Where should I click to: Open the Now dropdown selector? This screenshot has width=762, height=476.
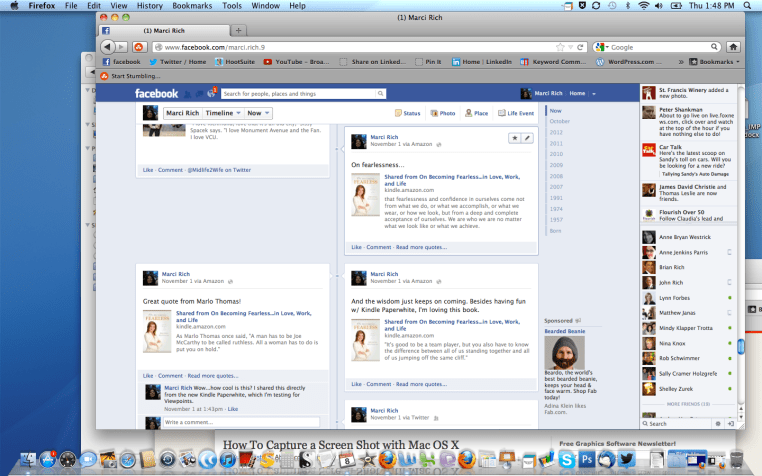[258, 113]
